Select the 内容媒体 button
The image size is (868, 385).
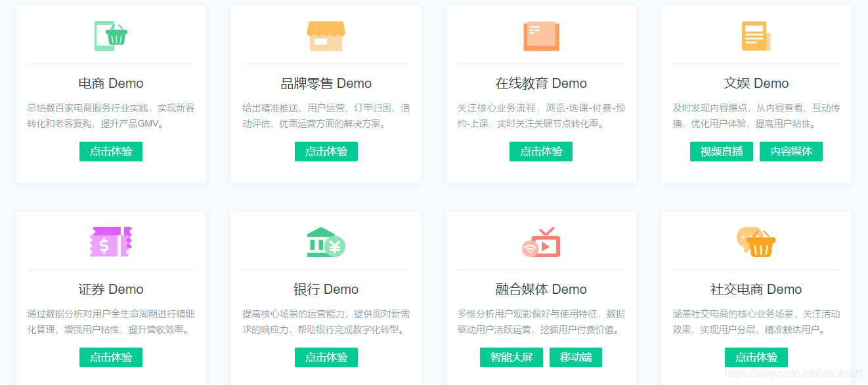(791, 152)
